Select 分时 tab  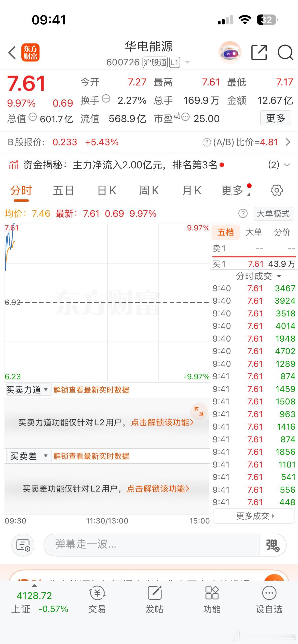click(x=21, y=191)
